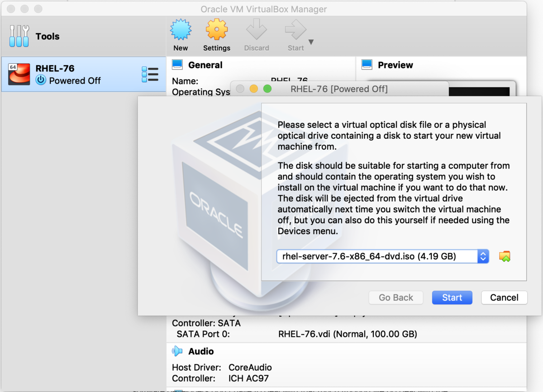Screen dimensions: 543x392
Task: Select the Tools entry in sidebar
Action: [83, 36]
